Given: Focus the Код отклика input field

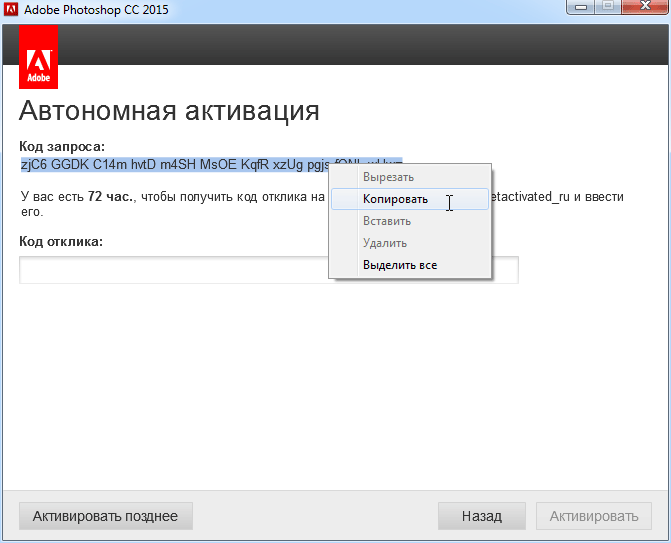Looking at the screenshot, I should coord(269,270).
